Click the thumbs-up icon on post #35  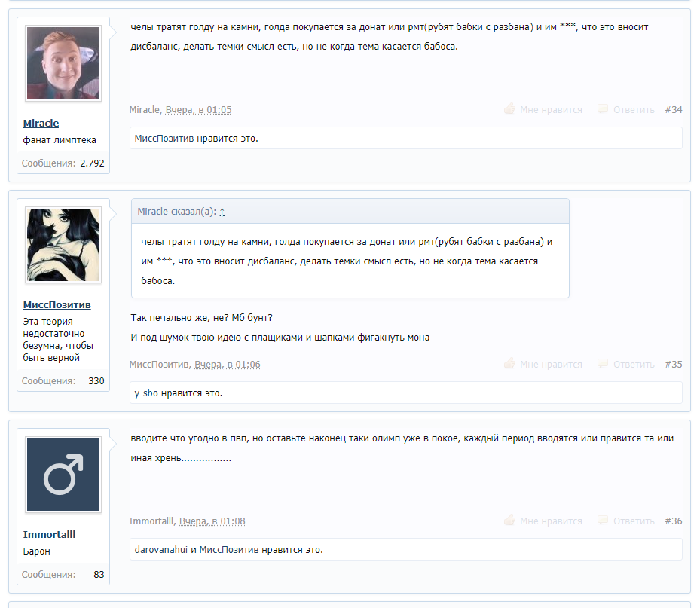pos(510,365)
